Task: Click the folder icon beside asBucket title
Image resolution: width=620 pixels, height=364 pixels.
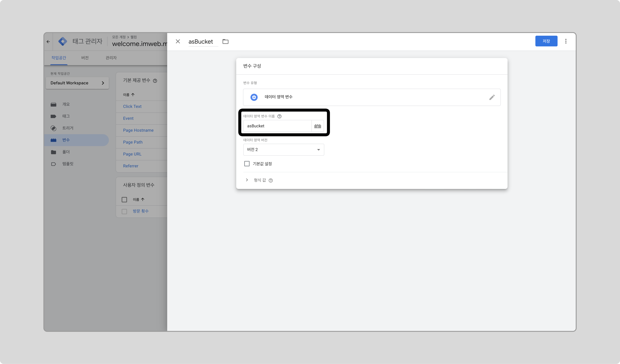Action: coord(225,42)
